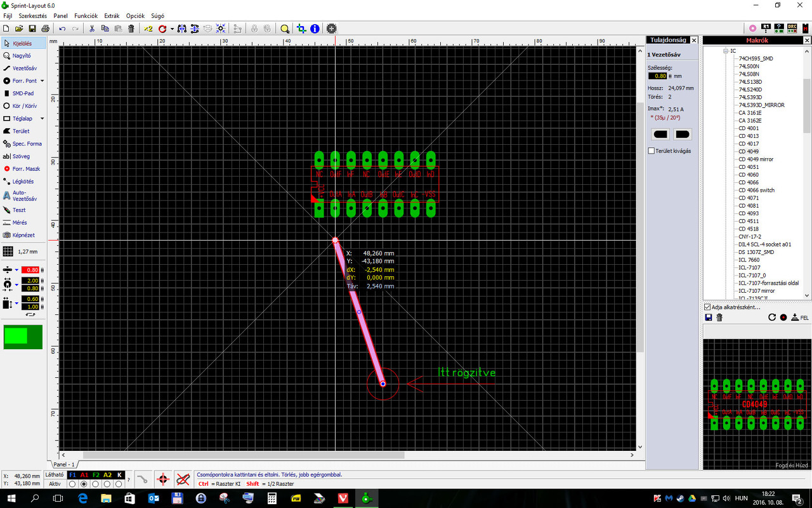Open the Panel menu
Image resolution: width=812 pixels, height=508 pixels.
61,16
